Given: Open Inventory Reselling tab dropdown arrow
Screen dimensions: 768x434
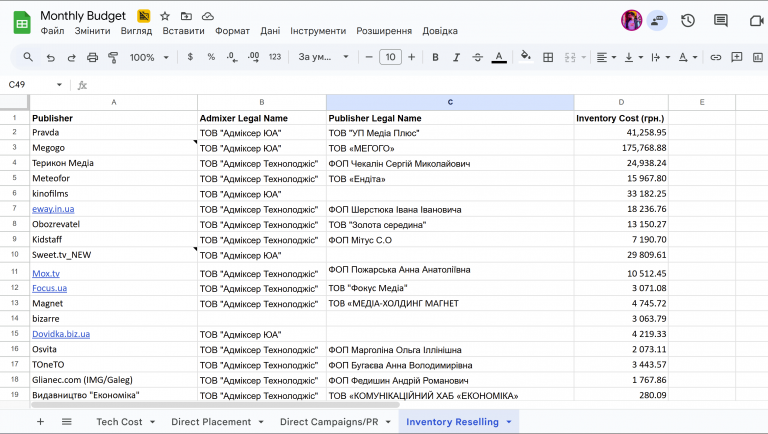Looking at the screenshot, I should coord(509,422).
